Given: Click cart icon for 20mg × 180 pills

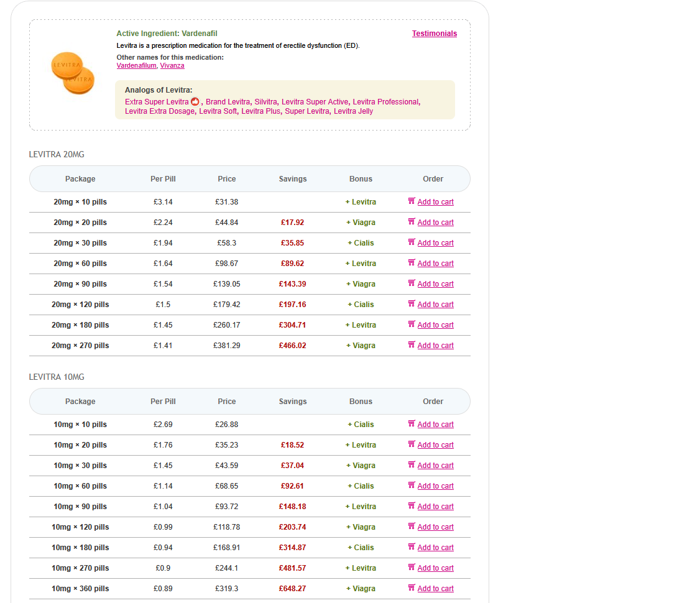Looking at the screenshot, I should click(412, 324).
